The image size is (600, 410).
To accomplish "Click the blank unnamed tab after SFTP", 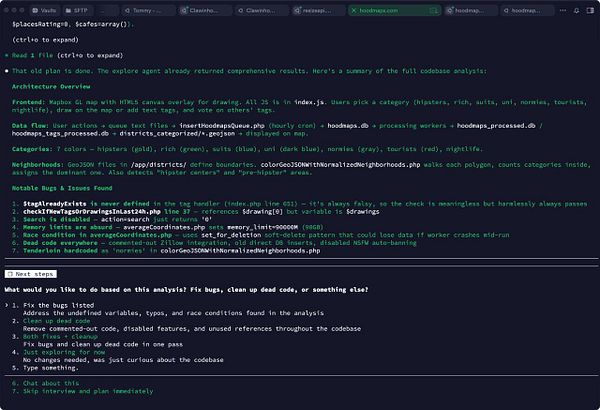I will tap(106, 11).
